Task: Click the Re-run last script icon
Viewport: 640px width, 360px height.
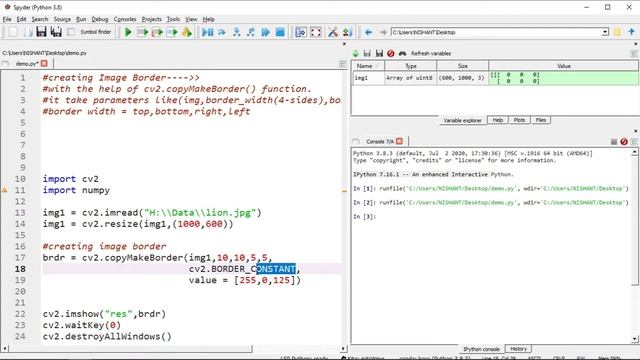Action: click(187, 32)
